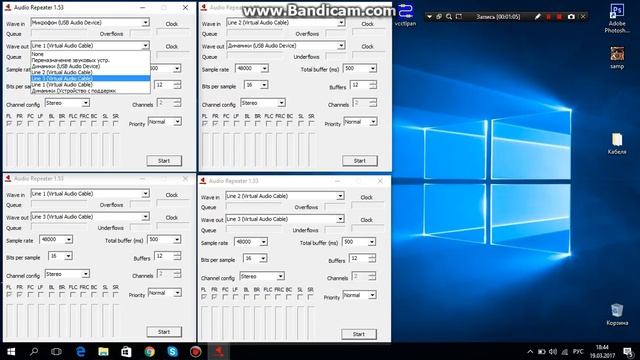This screenshot has width=640, height=360.
Task: Enable FC channel in the Микрофон window
Action: tap(30, 123)
